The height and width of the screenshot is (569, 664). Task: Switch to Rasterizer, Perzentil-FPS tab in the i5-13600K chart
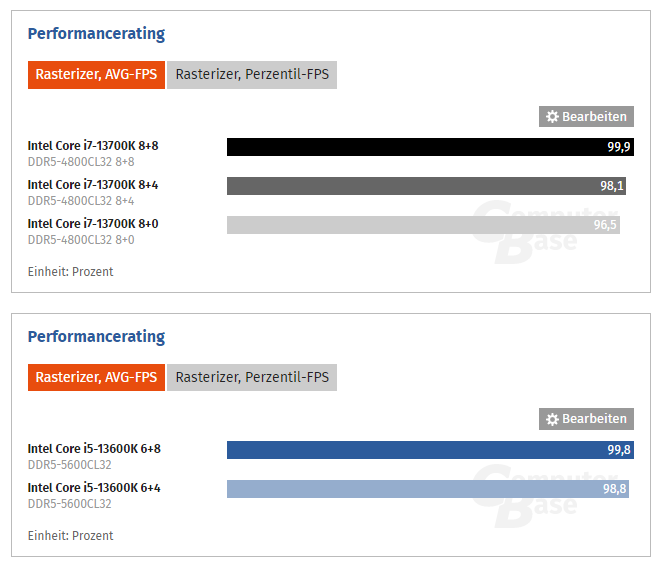point(252,377)
